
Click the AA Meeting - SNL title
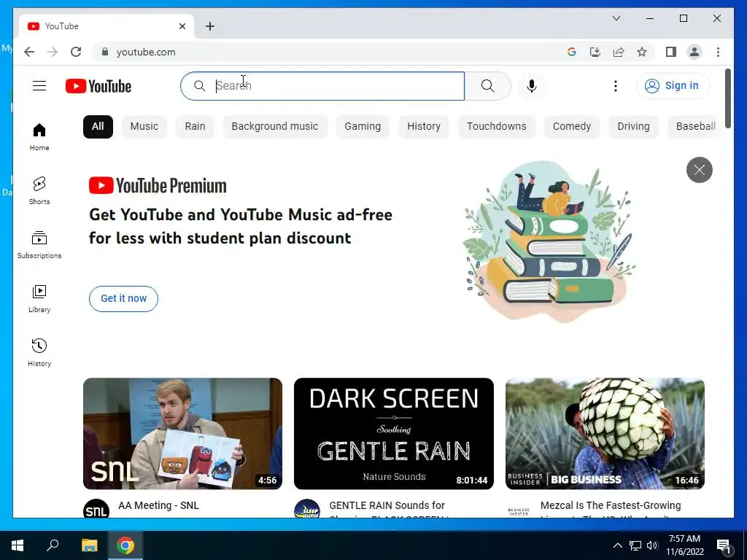(x=158, y=505)
